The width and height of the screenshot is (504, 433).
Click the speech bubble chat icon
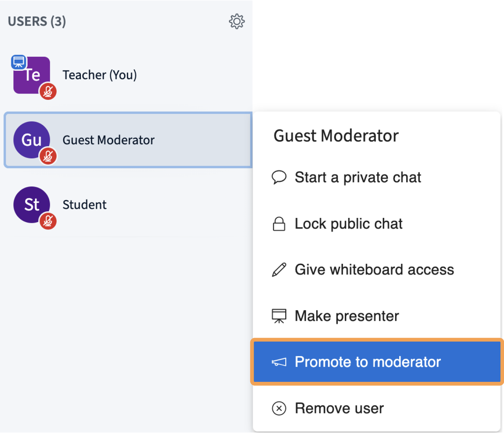[279, 177]
